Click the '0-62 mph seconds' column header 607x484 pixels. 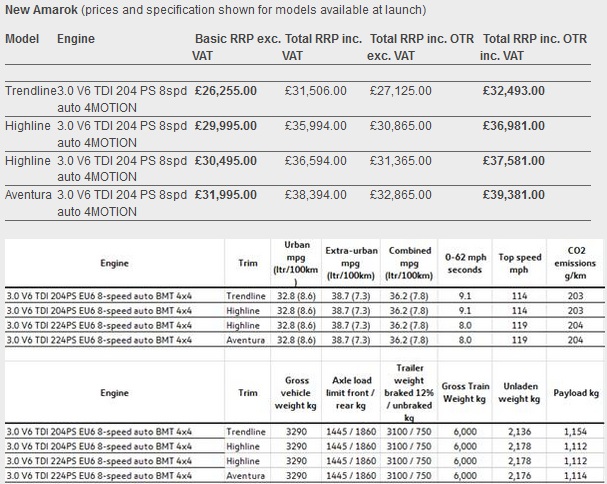[463, 263]
